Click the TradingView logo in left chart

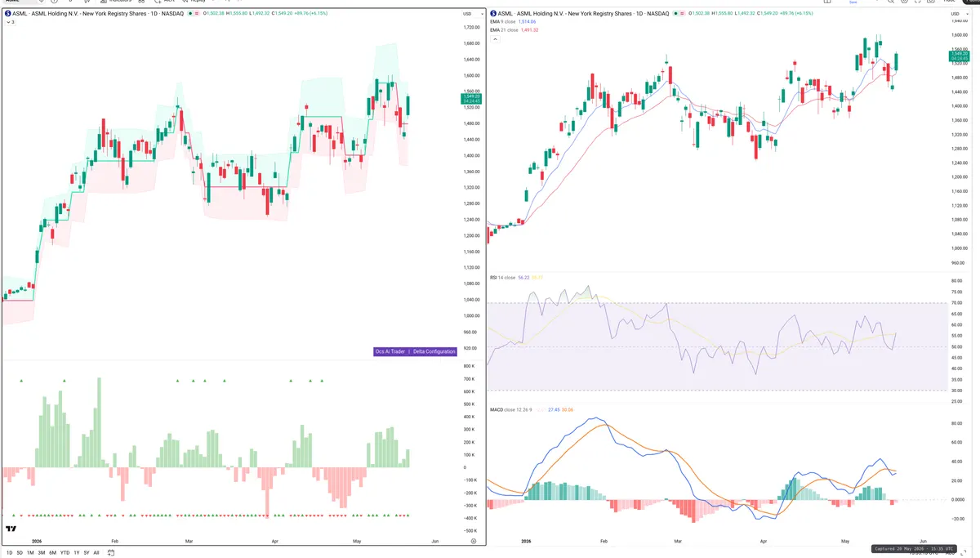tap(11, 529)
